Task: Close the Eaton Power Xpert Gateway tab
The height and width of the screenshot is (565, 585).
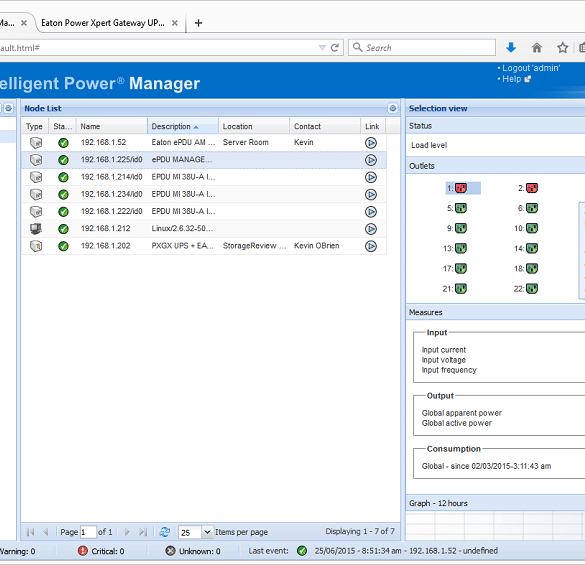Action: (175, 23)
